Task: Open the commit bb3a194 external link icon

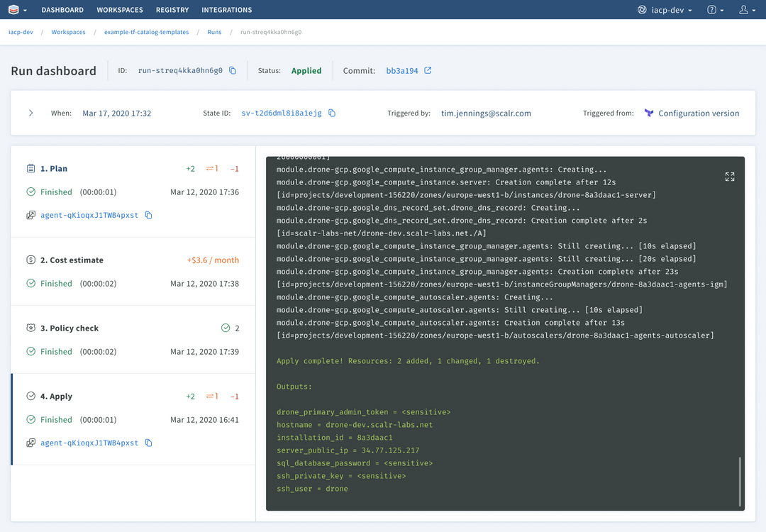Action: pos(427,70)
